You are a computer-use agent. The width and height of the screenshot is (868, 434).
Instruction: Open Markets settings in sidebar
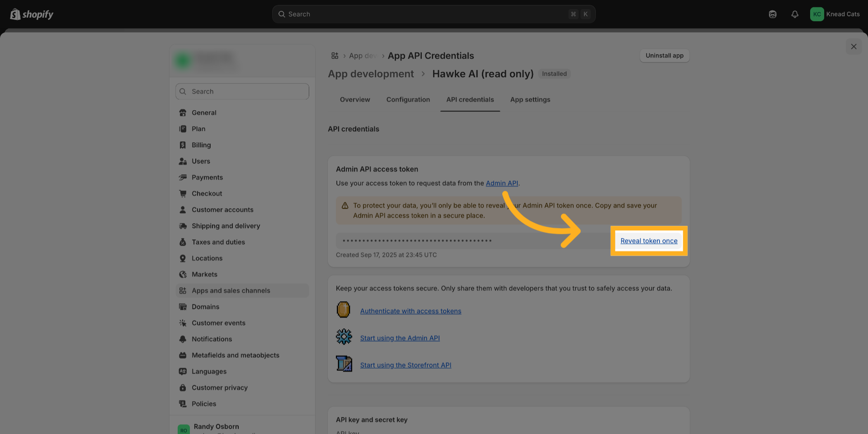pos(204,275)
